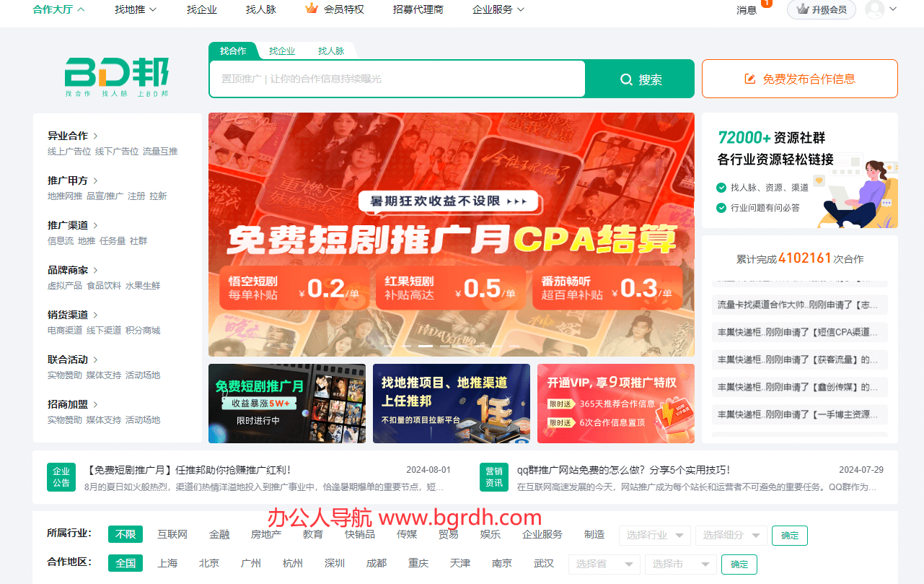Select 不限 under 所属行业
The height and width of the screenshot is (584, 924).
(x=125, y=534)
